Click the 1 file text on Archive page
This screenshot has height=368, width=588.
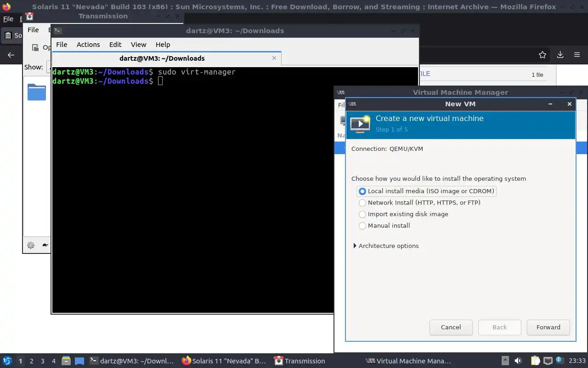click(537, 75)
